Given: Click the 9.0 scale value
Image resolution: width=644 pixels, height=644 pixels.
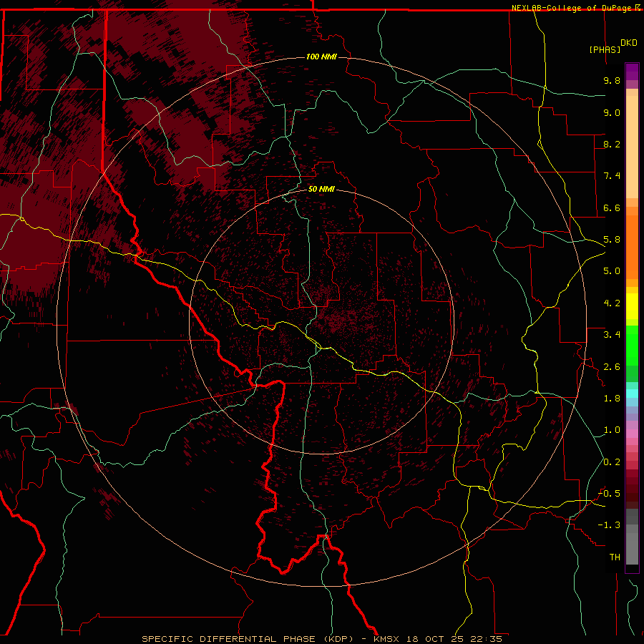Looking at the screenshot, I should [612, 112].
